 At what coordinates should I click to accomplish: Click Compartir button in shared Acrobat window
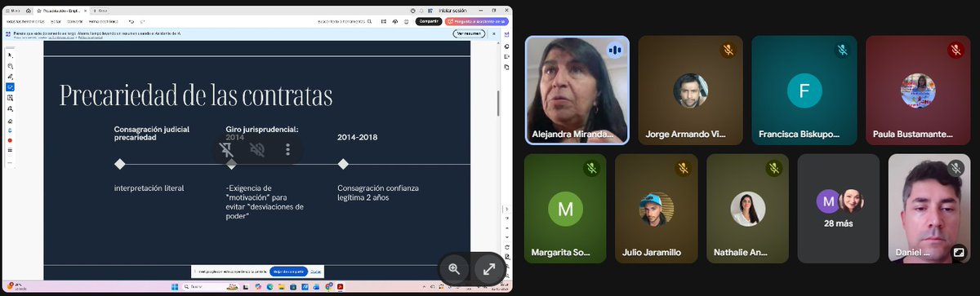[429, 21]
